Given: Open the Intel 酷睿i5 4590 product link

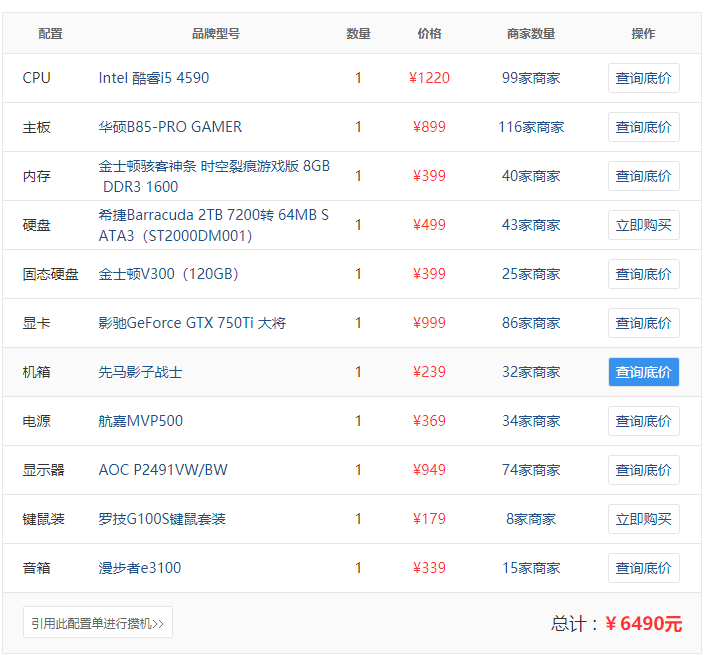Looking at the screenshot, I should [154, 78].
